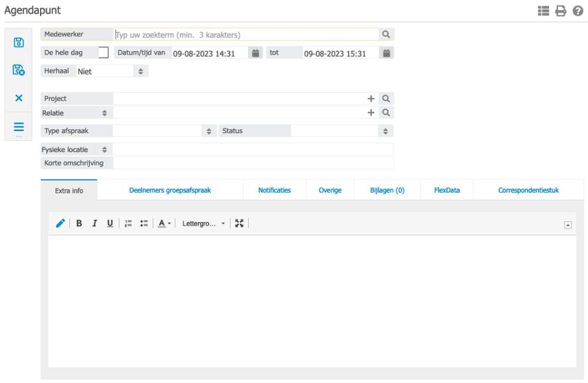This screenshot has width=588, height=383.
Task: Open calendar picker for tot date
Action: 387,53
